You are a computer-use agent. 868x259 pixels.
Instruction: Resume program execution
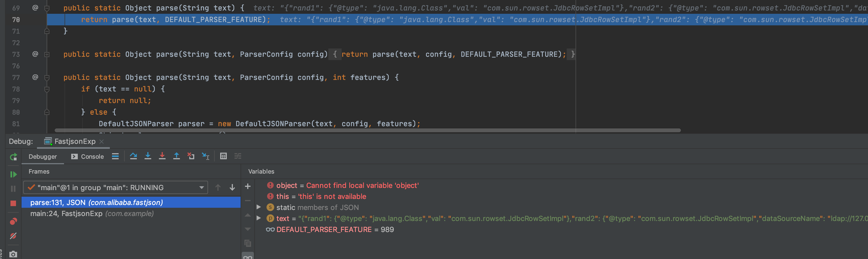[14, 174]
